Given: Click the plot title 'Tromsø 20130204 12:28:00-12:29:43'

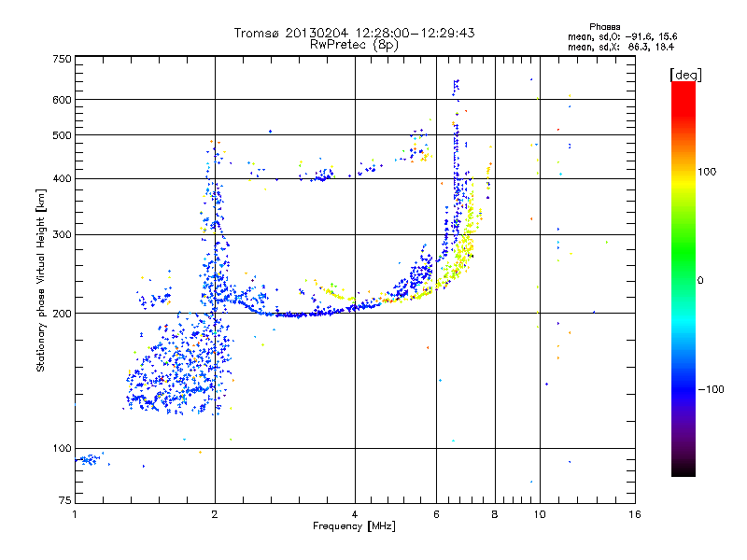Looking at the screenshot, I should click(354, 33).
